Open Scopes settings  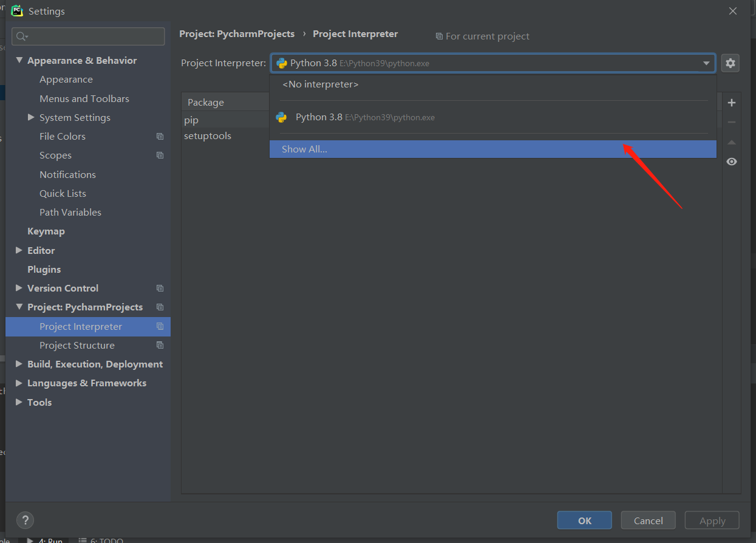point(55,155)
